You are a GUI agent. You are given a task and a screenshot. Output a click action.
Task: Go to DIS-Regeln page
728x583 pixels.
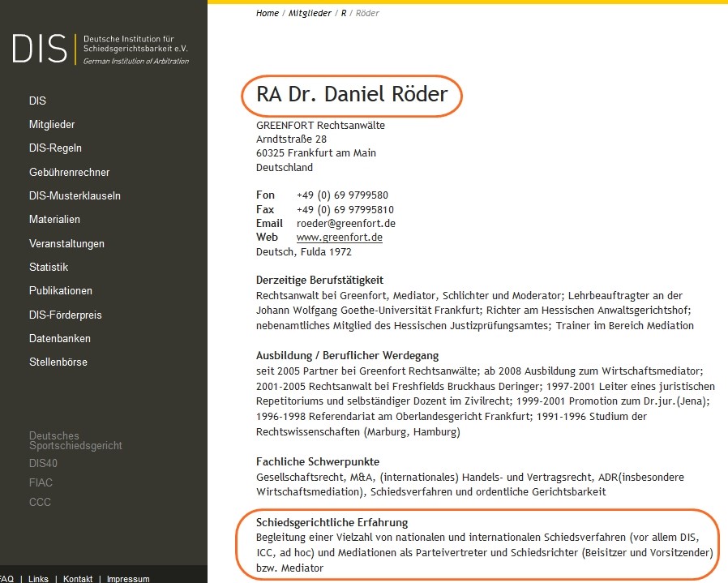tap(55, 148)
